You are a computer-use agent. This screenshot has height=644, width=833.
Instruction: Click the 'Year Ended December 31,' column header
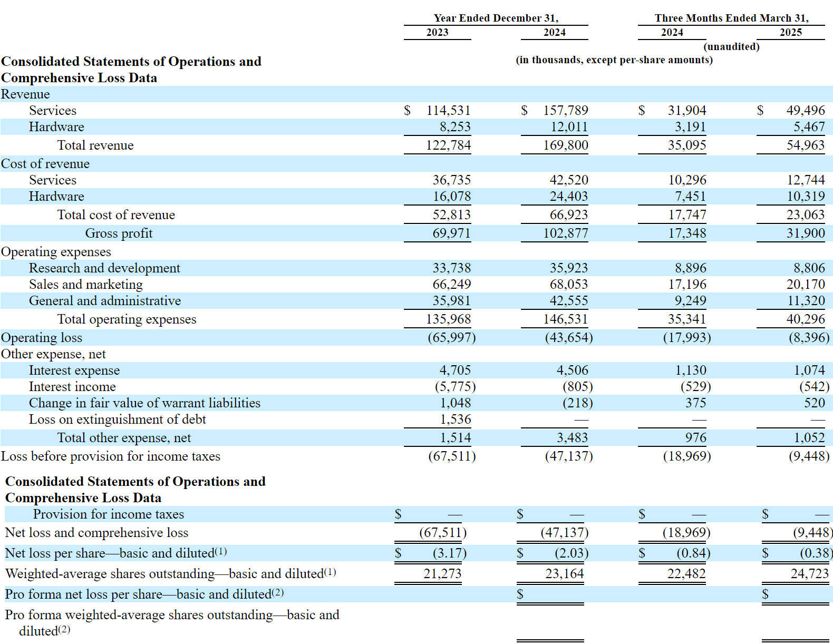click(x=496, y=18)
